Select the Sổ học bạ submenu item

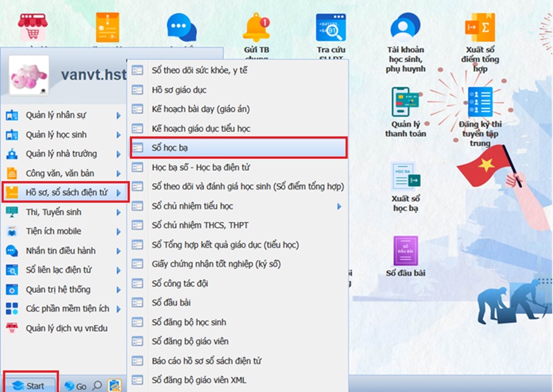[238, 147]
